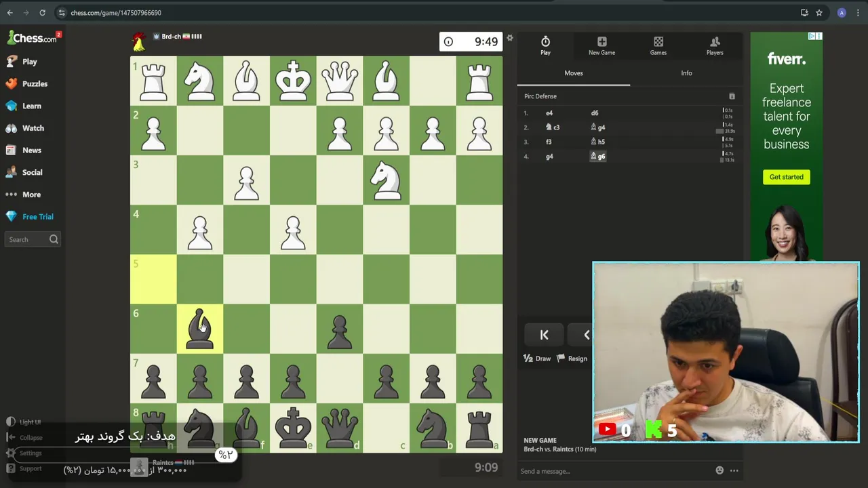Open sidebar Settings
The width and height of the screenshot is (868, 488).
24,453
